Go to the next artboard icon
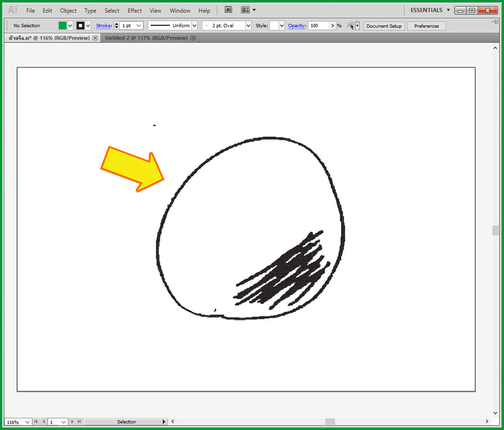The image size is (504, 430). point(72,422)
